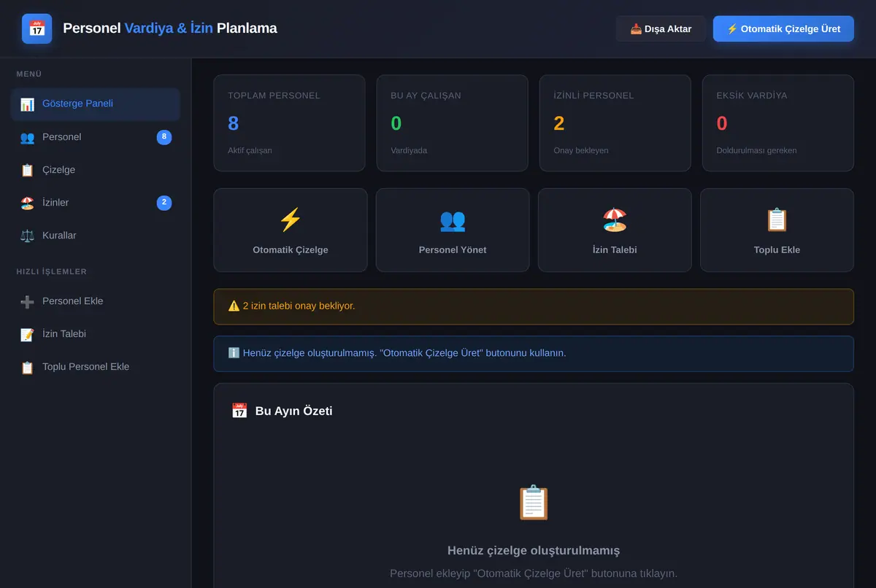Click the plus icon for Personel Ekle

tap(27, 301)
